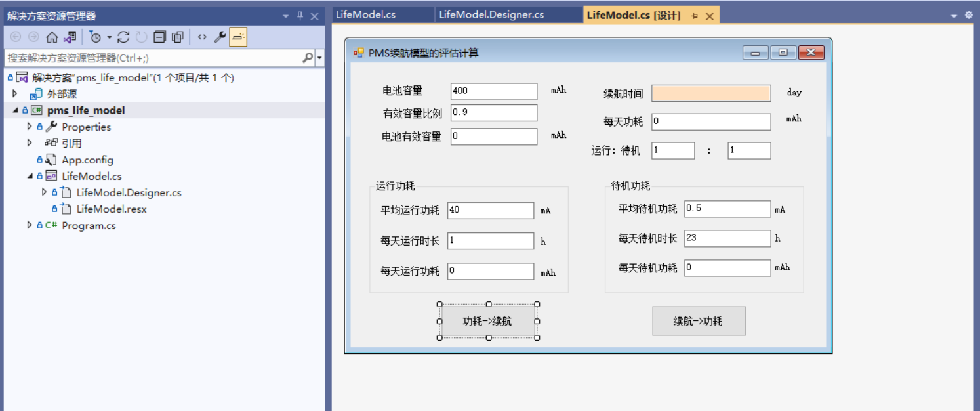Open Properties using the wrench icon
Screen dimensions: 980x411
coord(222,37)
